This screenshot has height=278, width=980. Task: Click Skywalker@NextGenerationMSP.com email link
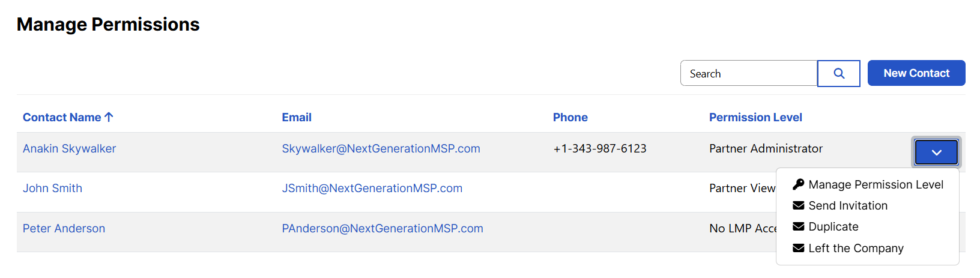pyautogui.click(x=381, y=148)
